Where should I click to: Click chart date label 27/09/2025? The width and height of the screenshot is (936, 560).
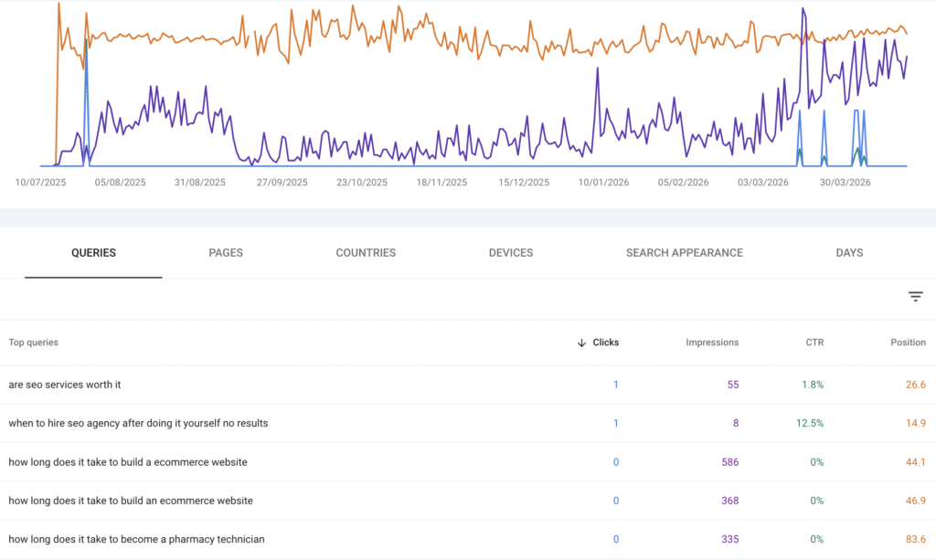coord(282,183)
